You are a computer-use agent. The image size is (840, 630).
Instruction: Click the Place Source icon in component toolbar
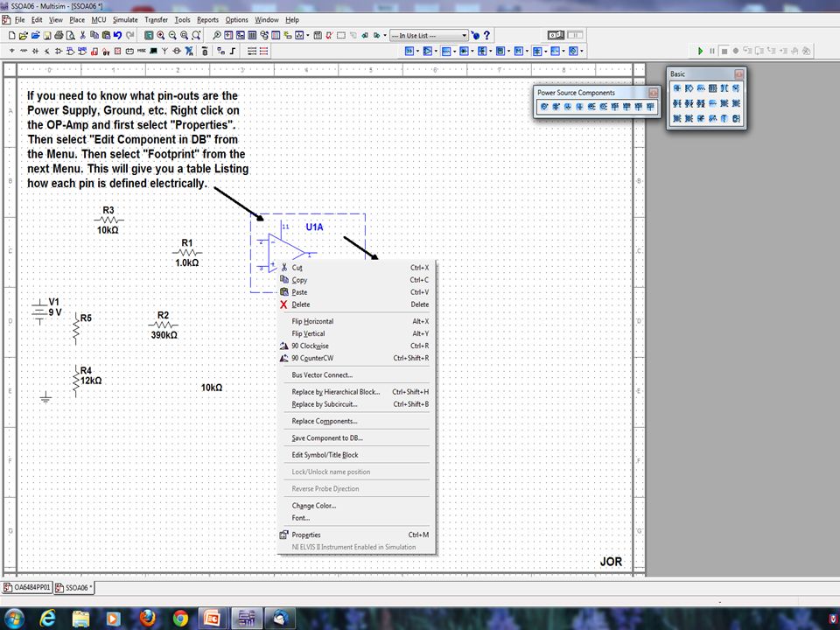pos(11,51)
